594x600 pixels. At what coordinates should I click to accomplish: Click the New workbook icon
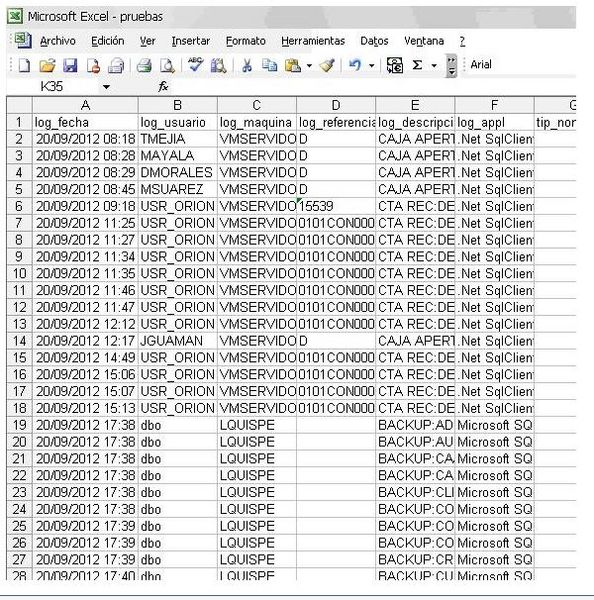pos(24,65)
